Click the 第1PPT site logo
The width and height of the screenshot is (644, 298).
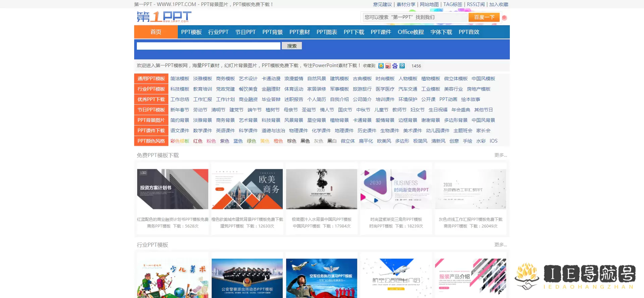coord(164,17)
